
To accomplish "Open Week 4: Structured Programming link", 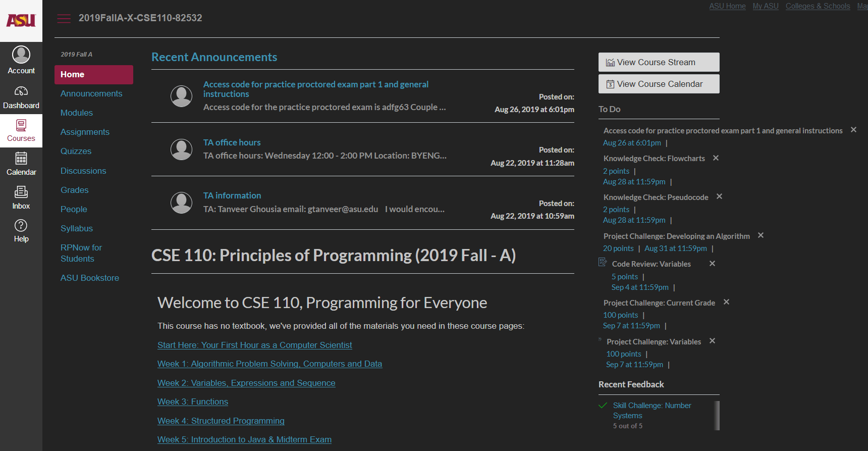I will [x=221, y=421].
